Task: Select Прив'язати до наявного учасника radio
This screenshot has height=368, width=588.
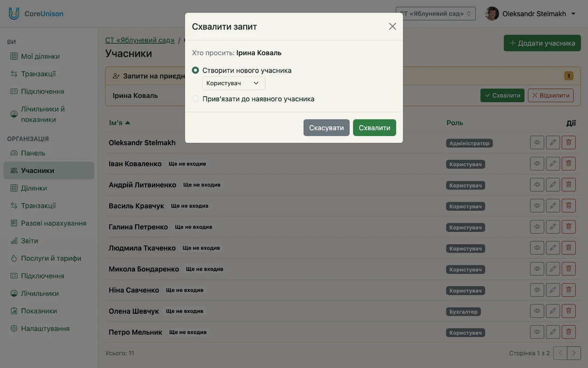Action: coord(195,99)
